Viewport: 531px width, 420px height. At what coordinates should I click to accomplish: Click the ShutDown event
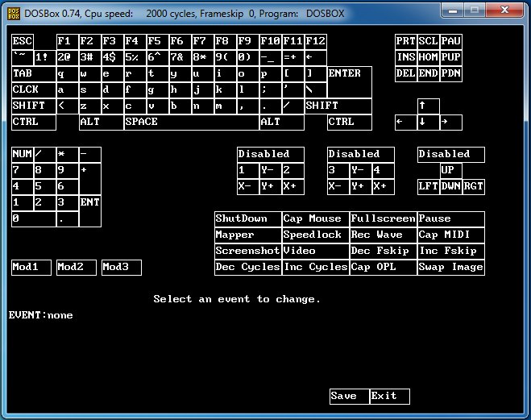[248, 219]
